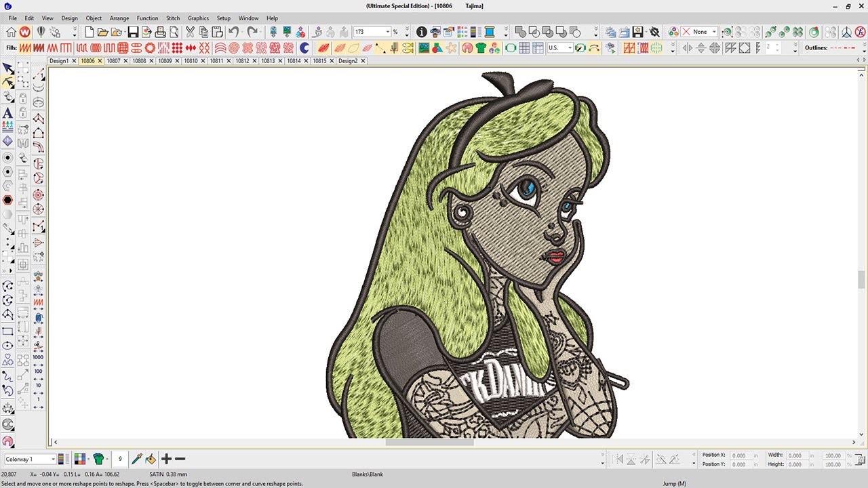Image resolution: width=868 pixels, height=488 pixels.
Task: Cut selection with the scissors icon
Action: pyautogui.click(x=190, y=32)
